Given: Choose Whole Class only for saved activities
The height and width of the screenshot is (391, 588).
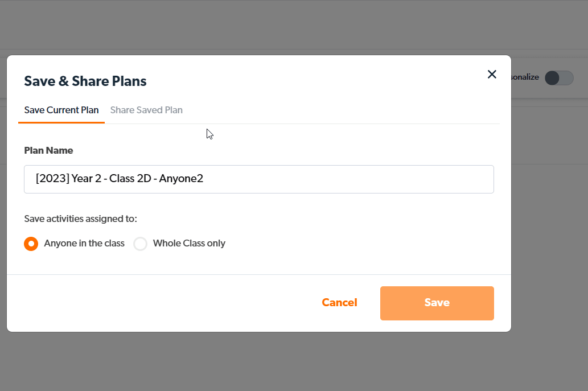Looking at the screenshot, I should [140, 244].
